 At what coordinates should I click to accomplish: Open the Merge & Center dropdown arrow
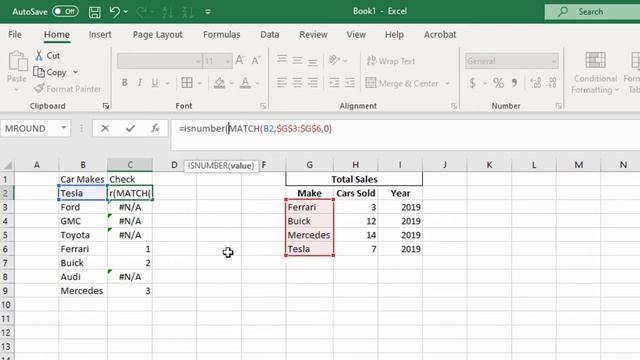447,83
